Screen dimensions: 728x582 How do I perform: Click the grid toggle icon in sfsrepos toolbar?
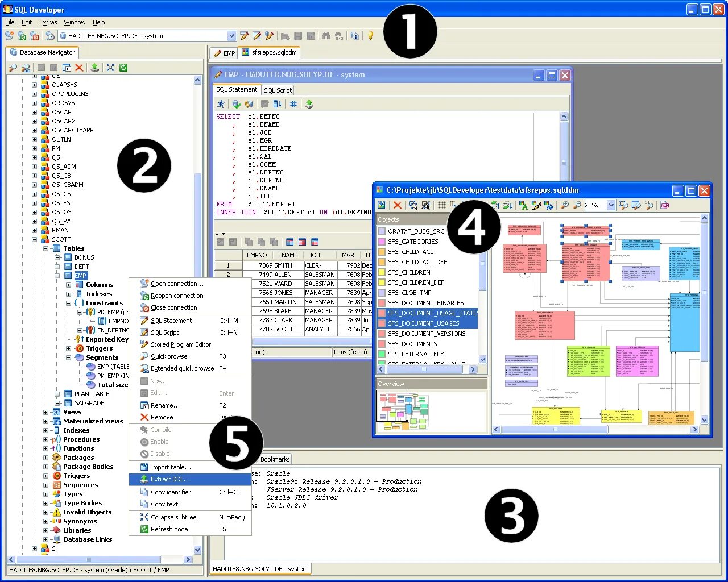(442, 205)
